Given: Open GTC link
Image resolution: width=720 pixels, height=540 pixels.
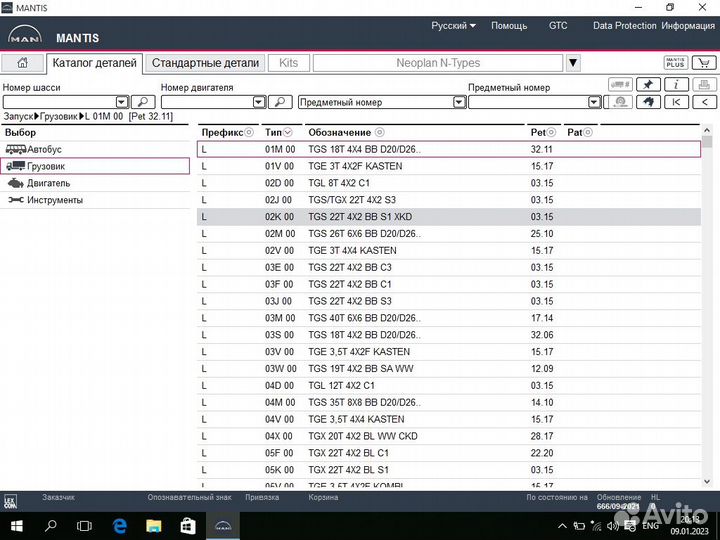Looking at the screenshot, I should pos(558,26).
